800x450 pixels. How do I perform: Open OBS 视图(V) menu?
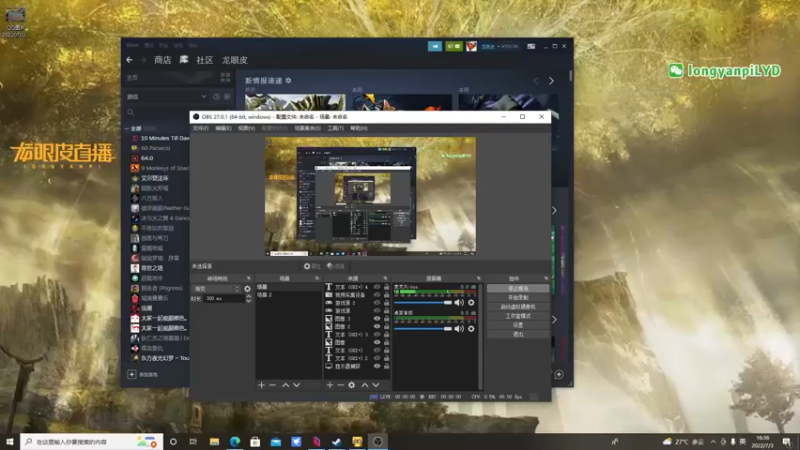pos(246,129)
